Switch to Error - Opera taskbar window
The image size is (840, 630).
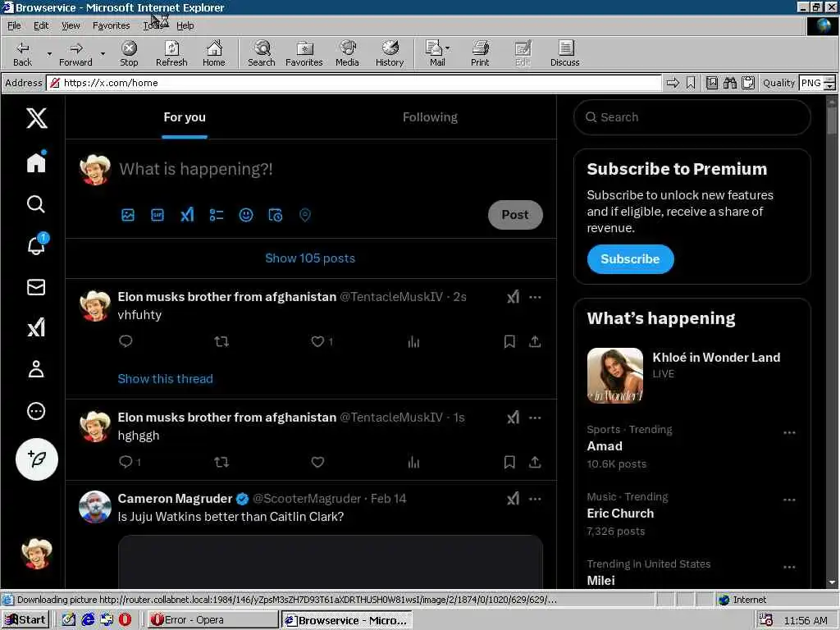click(212, 620)
